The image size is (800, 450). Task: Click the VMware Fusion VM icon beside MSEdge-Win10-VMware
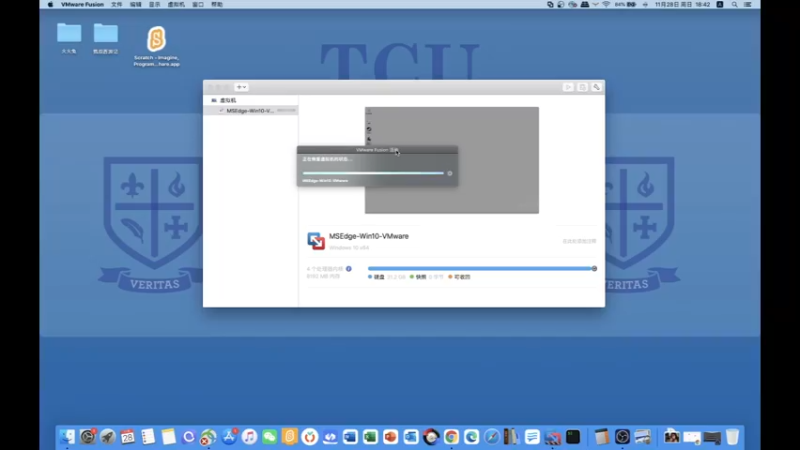click(316, 241)
